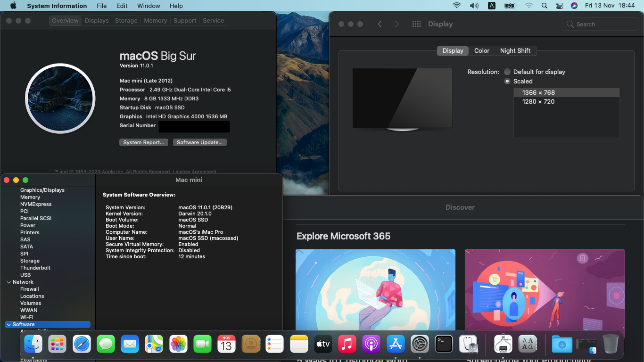
Task: Open Spotlight search in menu bar
Action: tap(545, 6)
